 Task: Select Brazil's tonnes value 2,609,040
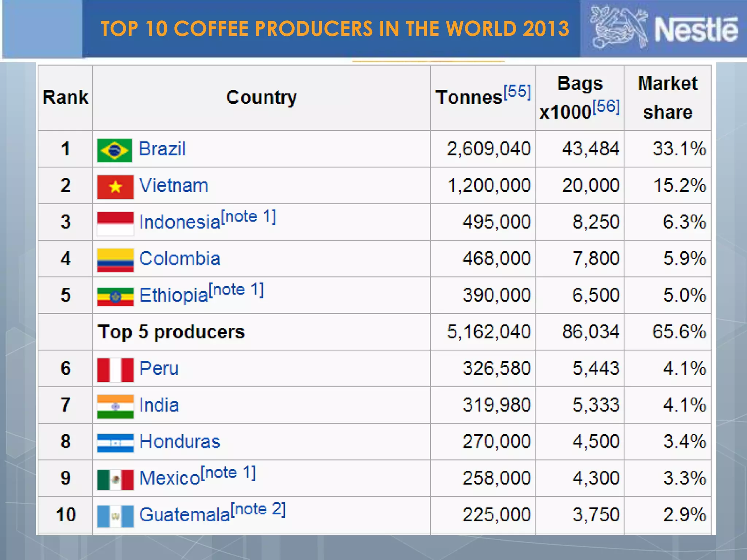click(489, 149)
